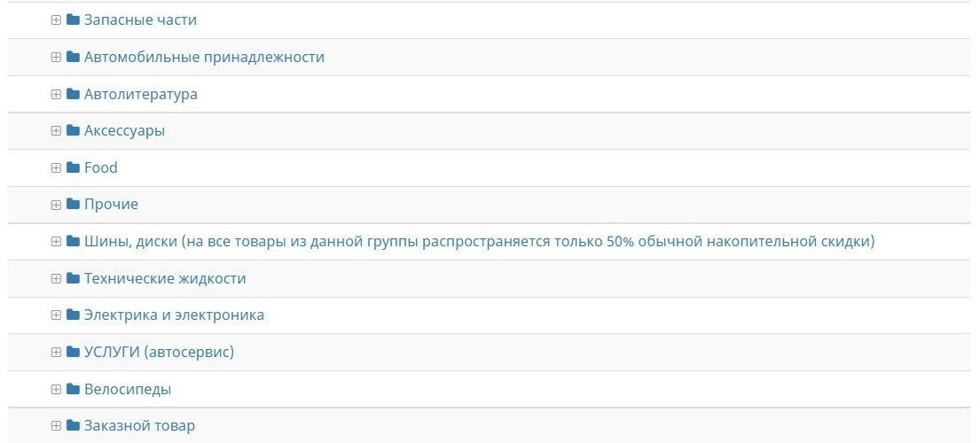
Task: Expand the Food category plus box
Action: click(56, 167)
